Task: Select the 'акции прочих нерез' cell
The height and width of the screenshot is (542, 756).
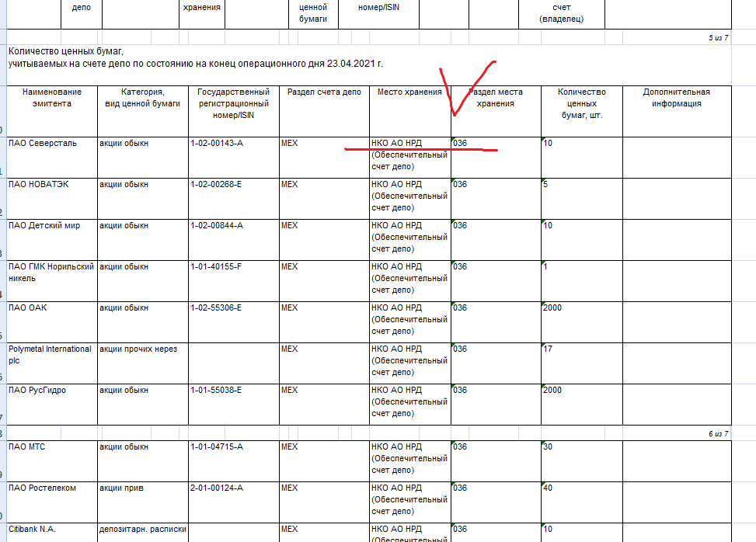Action: tap(143, 363)
